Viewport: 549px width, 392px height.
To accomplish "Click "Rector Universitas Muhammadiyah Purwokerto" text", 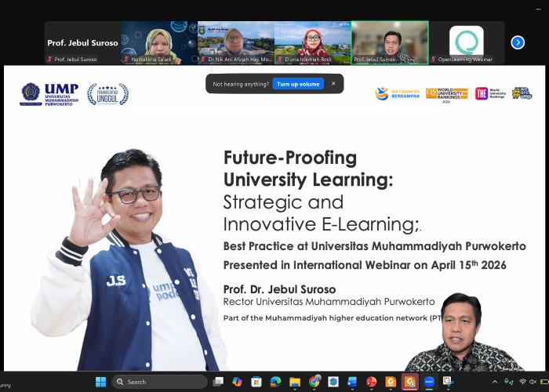I will click(329, 302).
